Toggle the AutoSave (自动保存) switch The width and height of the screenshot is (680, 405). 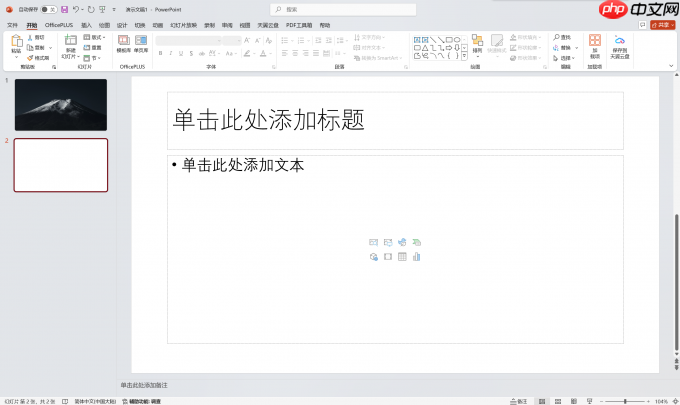49,9
